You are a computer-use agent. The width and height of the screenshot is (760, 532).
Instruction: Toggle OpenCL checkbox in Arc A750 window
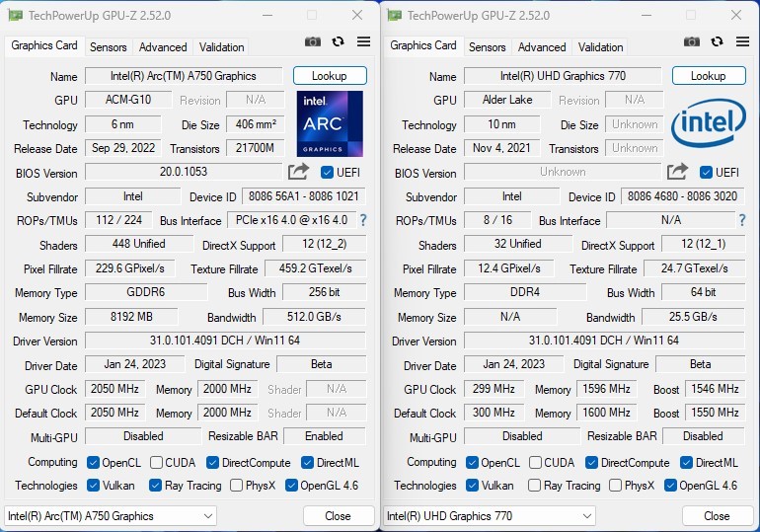point(93,463)
